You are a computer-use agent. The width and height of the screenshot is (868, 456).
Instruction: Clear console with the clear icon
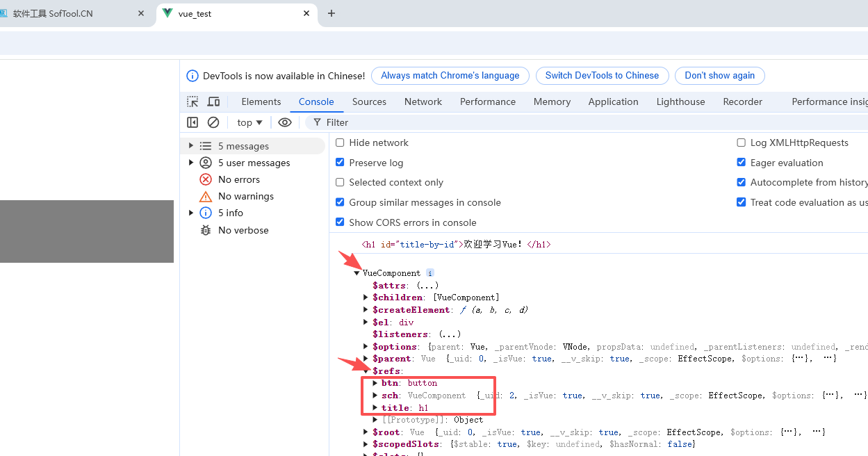(x=213, y=122)
